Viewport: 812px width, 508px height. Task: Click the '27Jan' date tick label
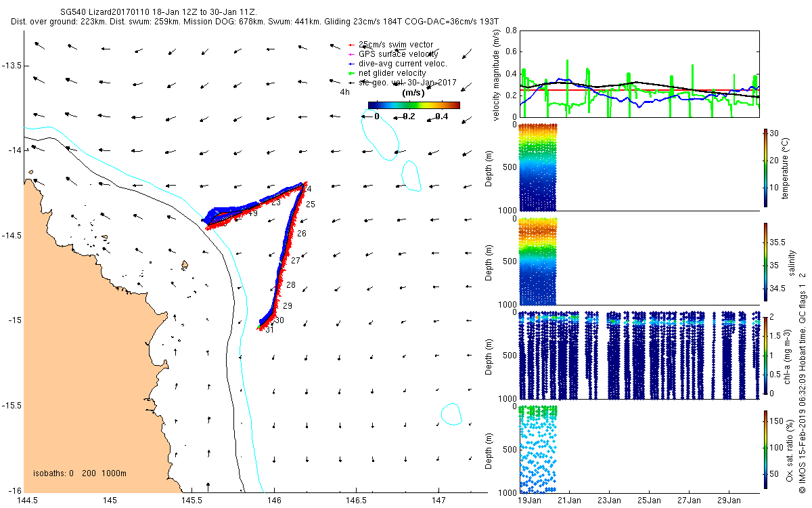click(689, 501)
